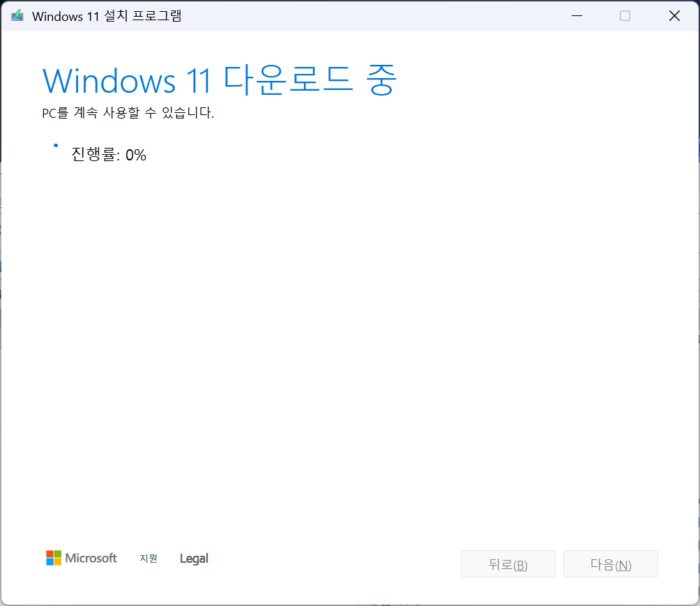
Task: Click the 'Windows 11 다운로드 중' heading
Action: 219,80
